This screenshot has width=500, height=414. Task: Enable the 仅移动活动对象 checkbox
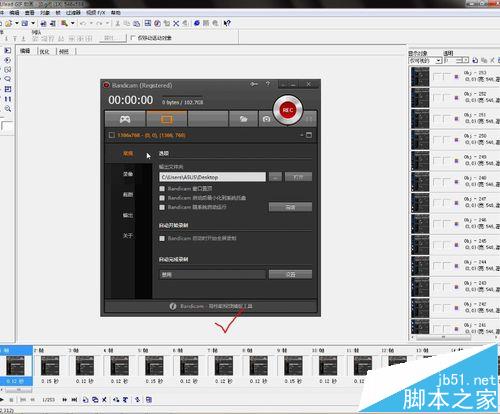click(133, 38)
